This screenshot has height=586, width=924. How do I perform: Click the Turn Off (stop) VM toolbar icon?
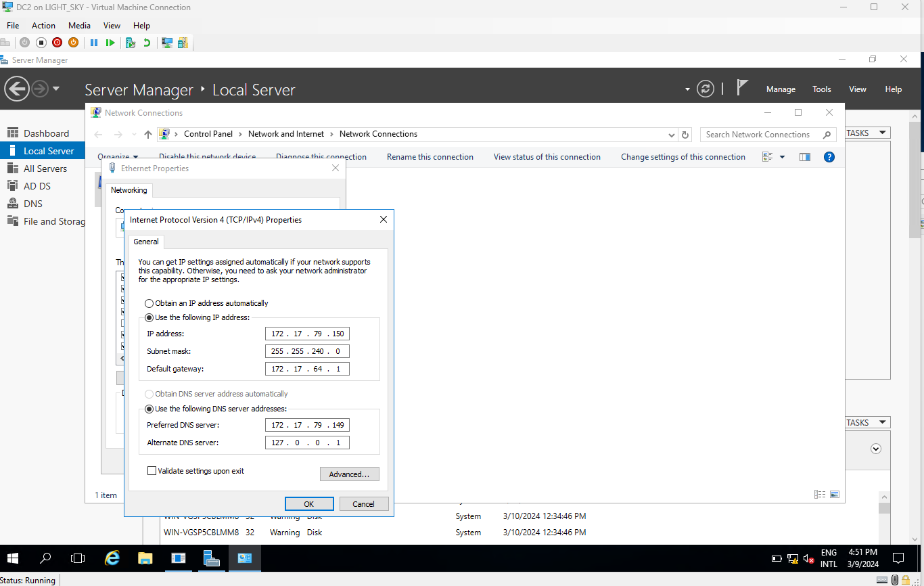[41, 43]
